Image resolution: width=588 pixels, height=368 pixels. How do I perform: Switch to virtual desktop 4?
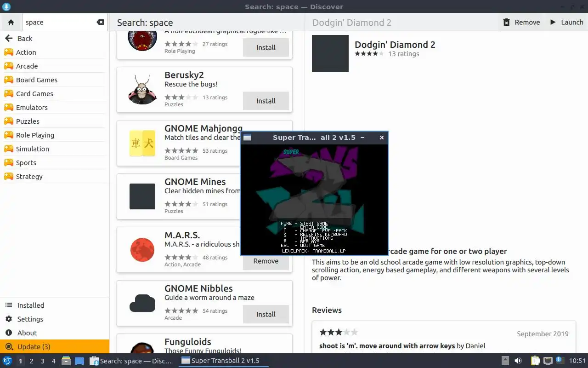tap(53, 361)
